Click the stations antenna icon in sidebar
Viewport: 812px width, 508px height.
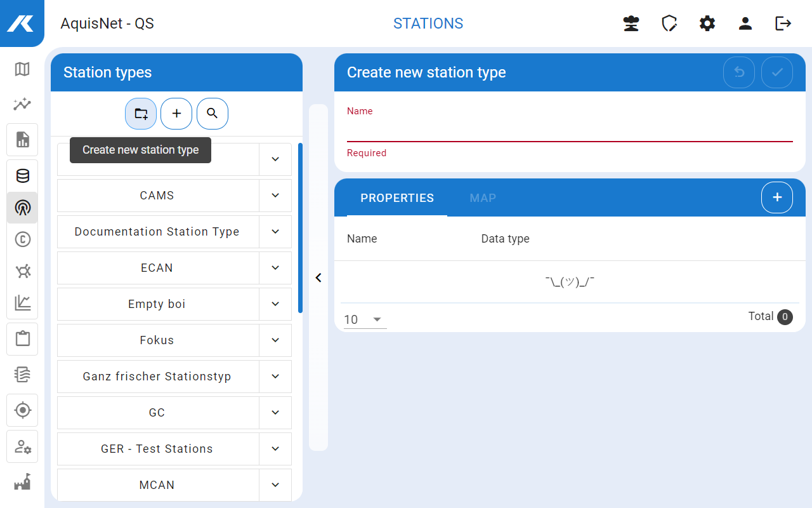[22, 208]
